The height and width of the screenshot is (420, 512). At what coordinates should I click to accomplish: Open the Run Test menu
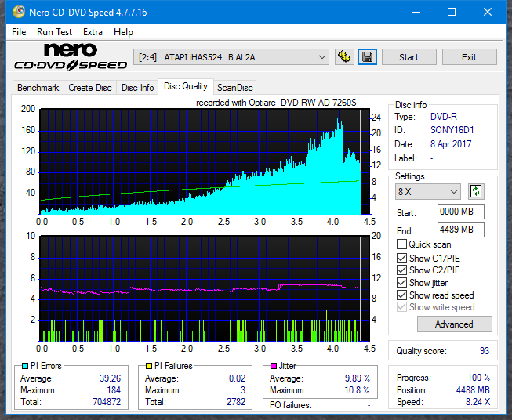(x=54, y=32)
